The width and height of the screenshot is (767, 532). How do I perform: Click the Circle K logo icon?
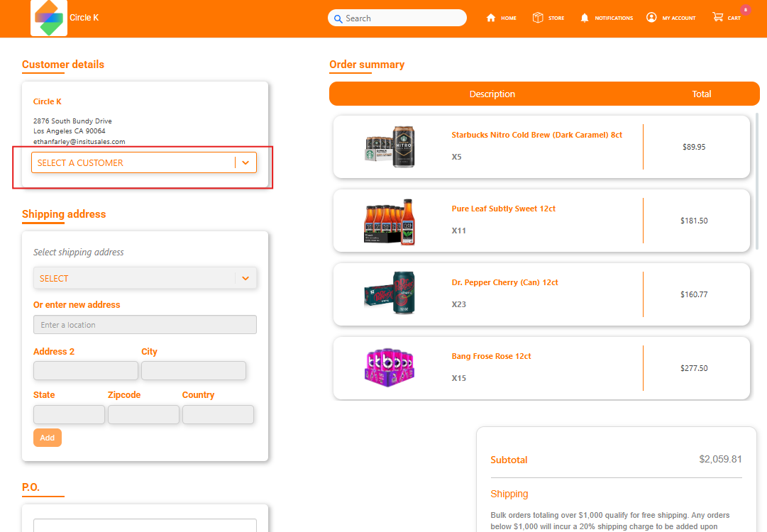click(49, 18)
